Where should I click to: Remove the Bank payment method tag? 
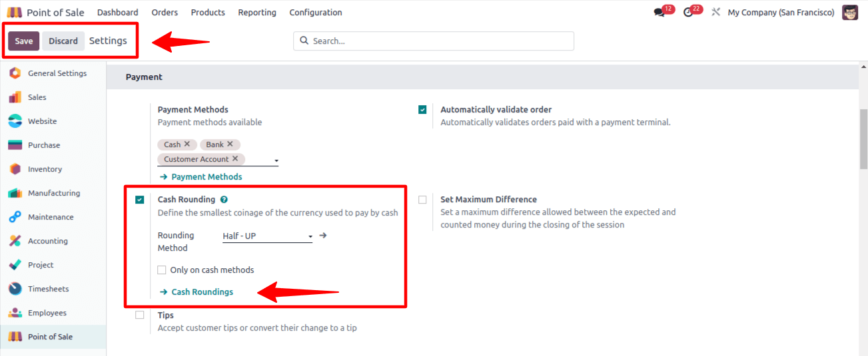click(230, 144)
